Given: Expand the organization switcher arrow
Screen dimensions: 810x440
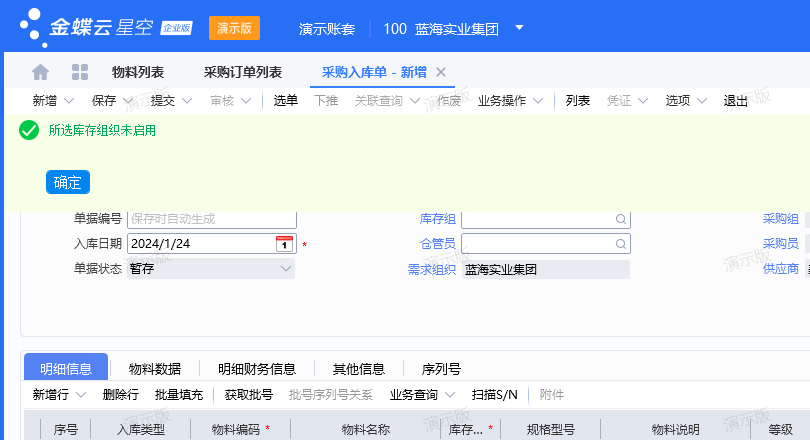Looking at the screenshot, I should [x=519, y=28].
